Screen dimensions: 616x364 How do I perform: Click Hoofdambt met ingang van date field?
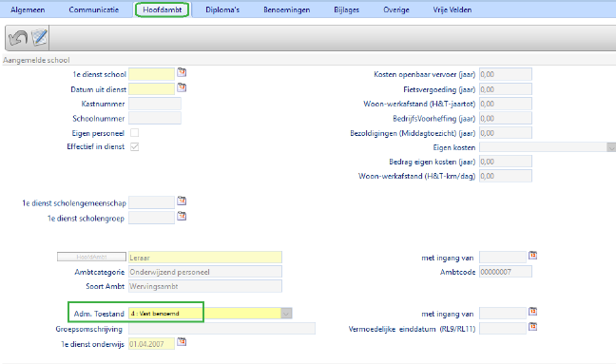click(503, 258)
